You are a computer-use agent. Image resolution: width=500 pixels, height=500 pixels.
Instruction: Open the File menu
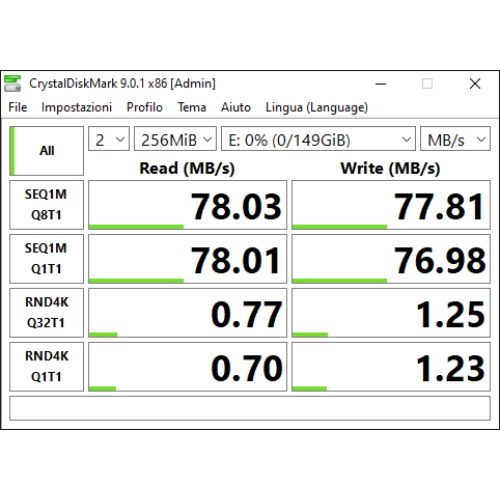click(x=18, y=107)
